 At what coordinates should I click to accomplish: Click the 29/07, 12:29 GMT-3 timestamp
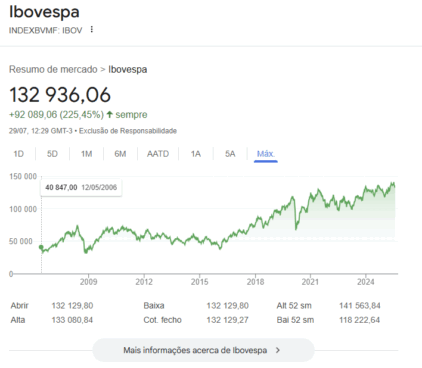[x=41, y=131]
